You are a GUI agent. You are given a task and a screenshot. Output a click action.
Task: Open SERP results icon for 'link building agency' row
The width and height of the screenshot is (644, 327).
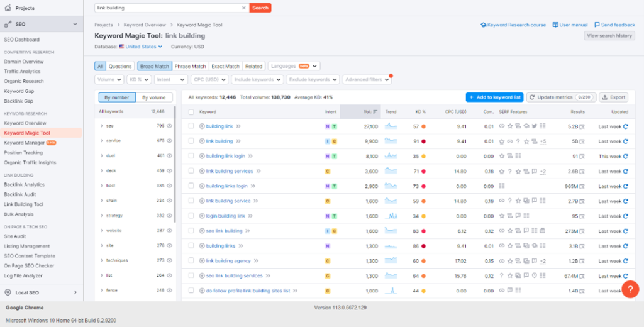(x=582, y=261)
